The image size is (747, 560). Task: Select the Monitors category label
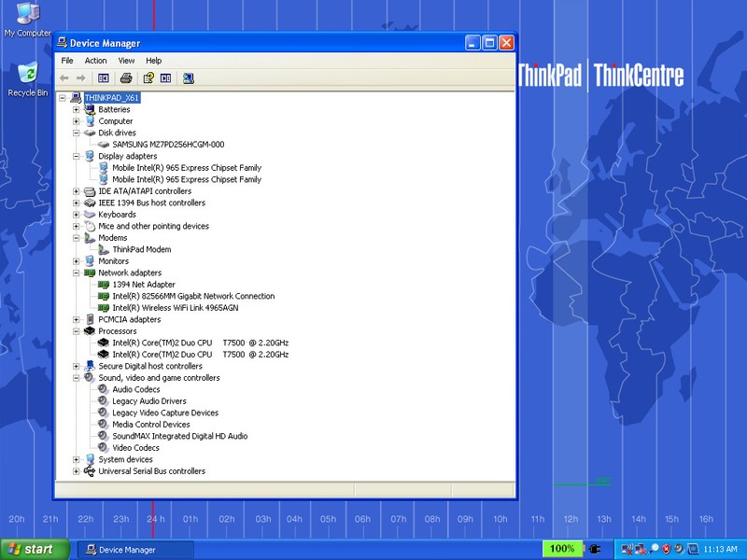[113, 261]
